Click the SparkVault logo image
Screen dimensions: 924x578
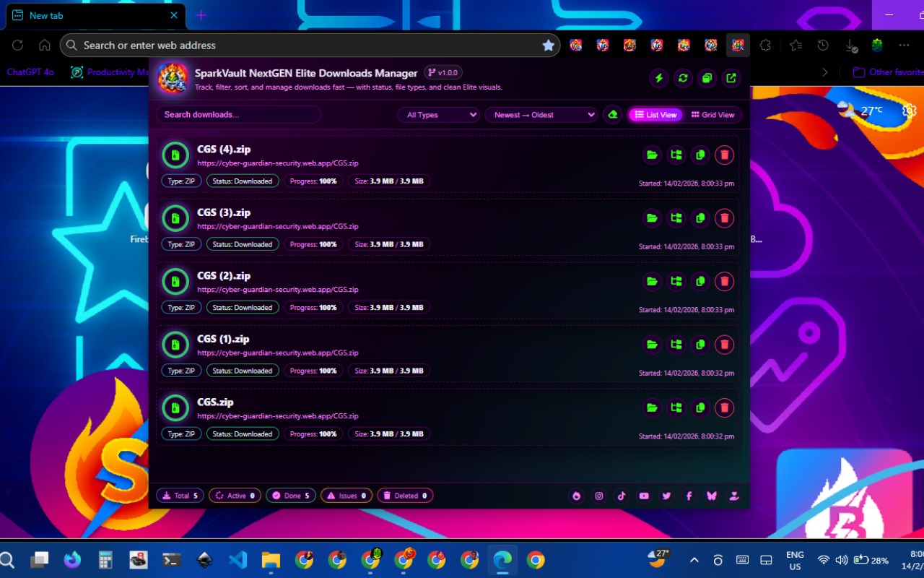tap(173, 78)
